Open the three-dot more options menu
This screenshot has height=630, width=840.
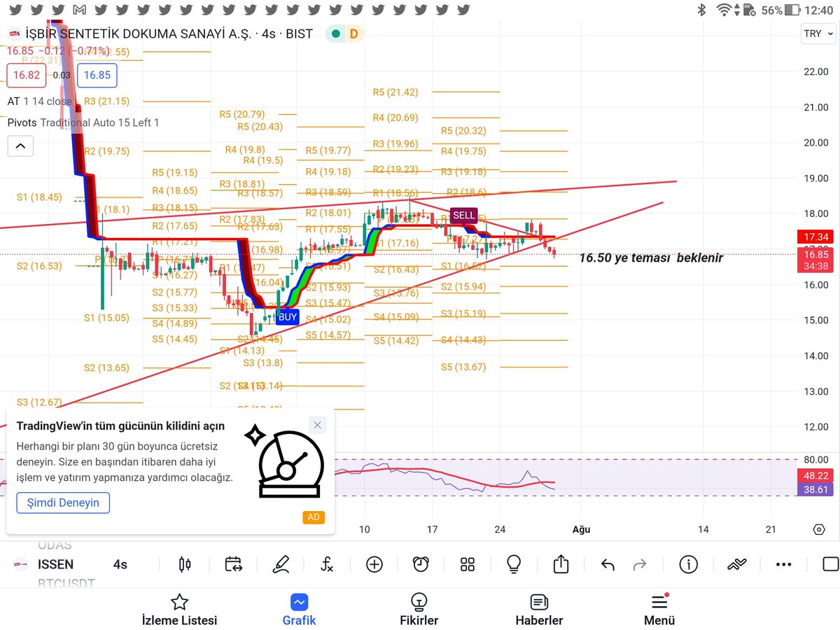[783, 564]
